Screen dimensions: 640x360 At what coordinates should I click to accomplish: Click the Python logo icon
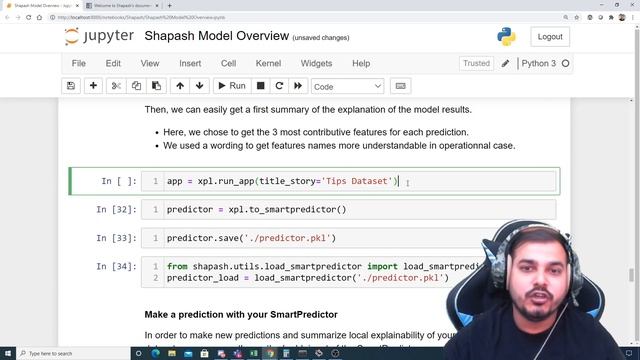pos(506,36)
